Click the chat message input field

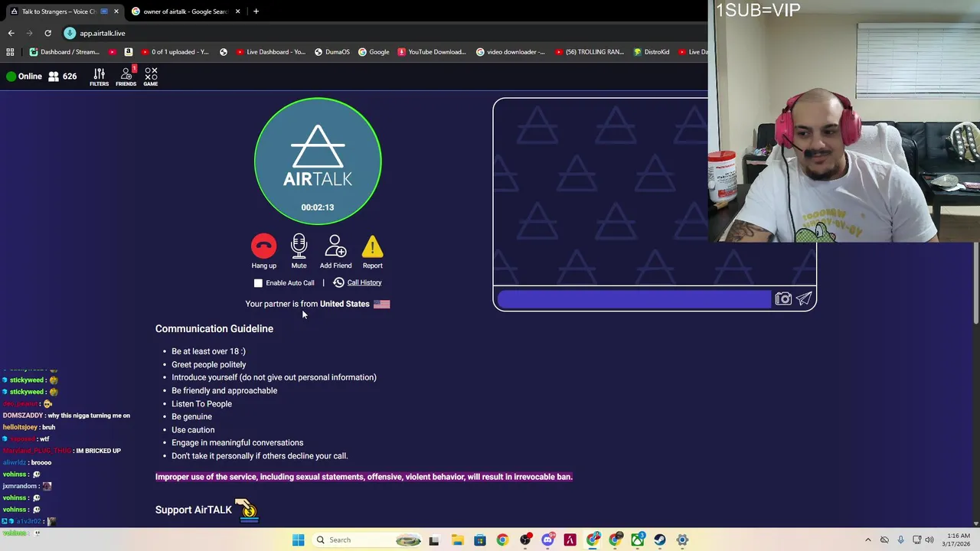point(634,299)
